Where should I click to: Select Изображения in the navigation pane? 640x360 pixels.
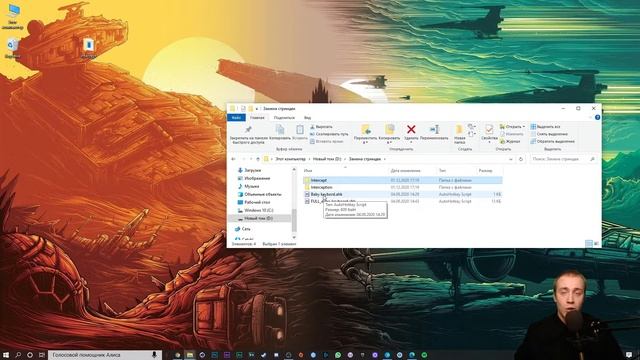(x=253, y=178)
